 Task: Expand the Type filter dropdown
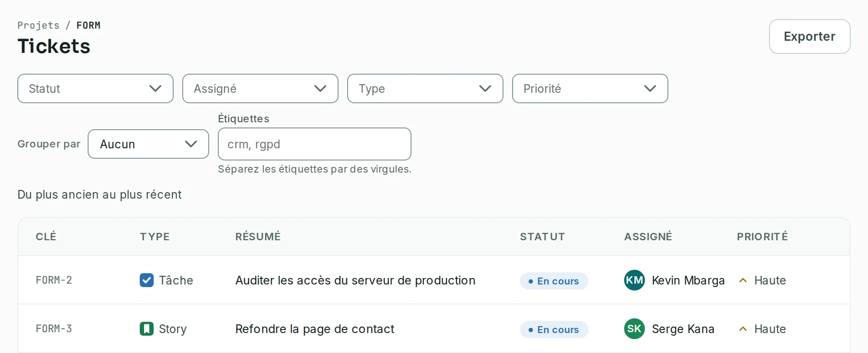tap(425, 88)
